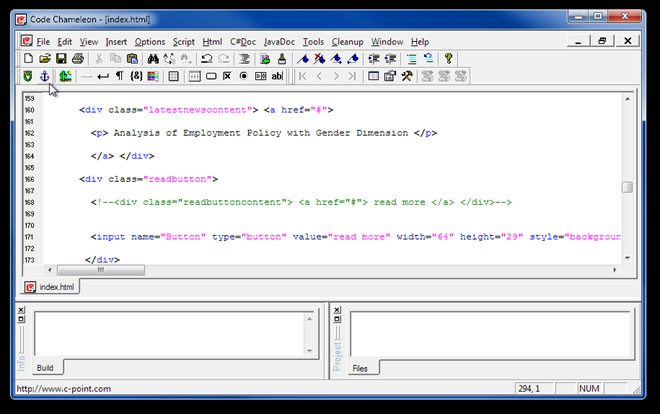Open the Tools menu
Screen dimensions: 660x414
click(x=313, y=42)
